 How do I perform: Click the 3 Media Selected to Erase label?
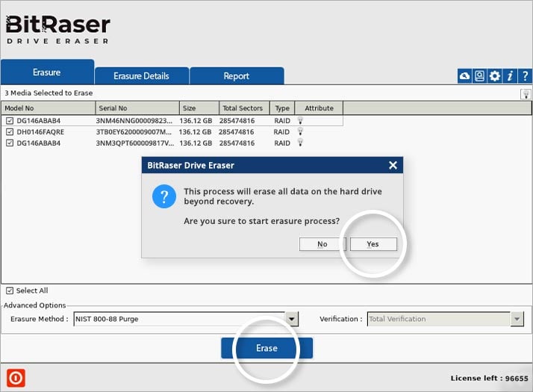tap(49, 93)
